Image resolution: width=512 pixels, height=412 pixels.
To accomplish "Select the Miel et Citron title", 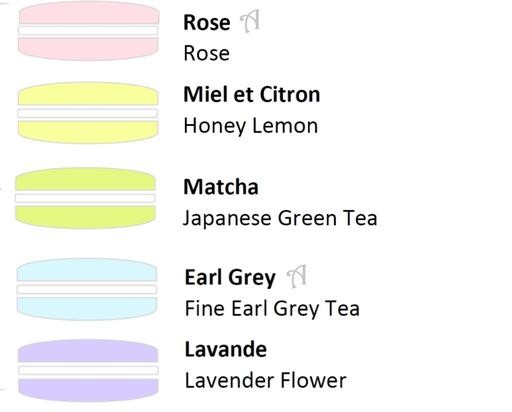I will pos(252,94).
